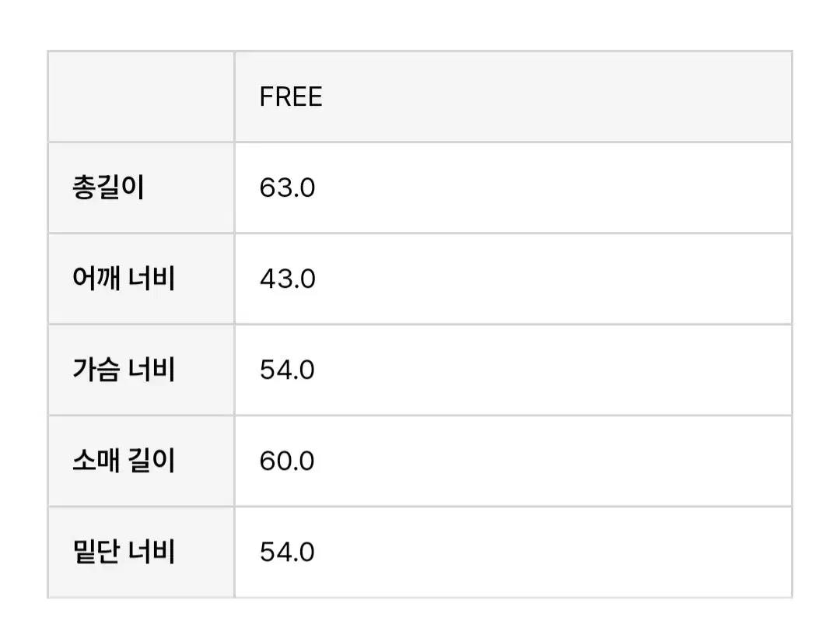Click the empty top-left header cell

click(x=141, y=97)
